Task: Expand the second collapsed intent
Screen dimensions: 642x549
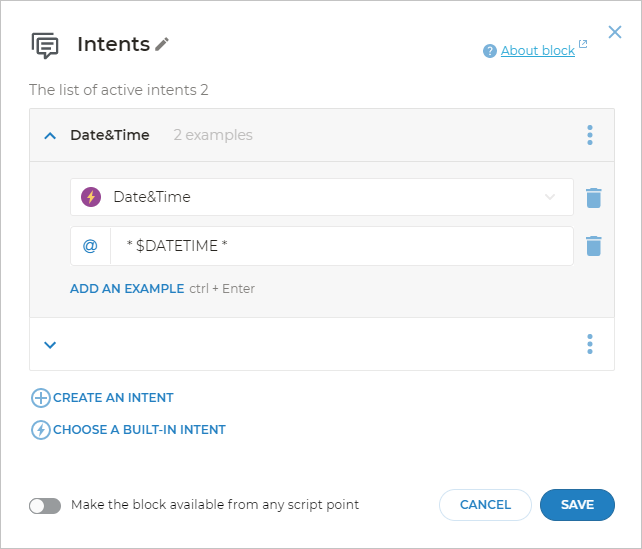Action: (50, 345)
